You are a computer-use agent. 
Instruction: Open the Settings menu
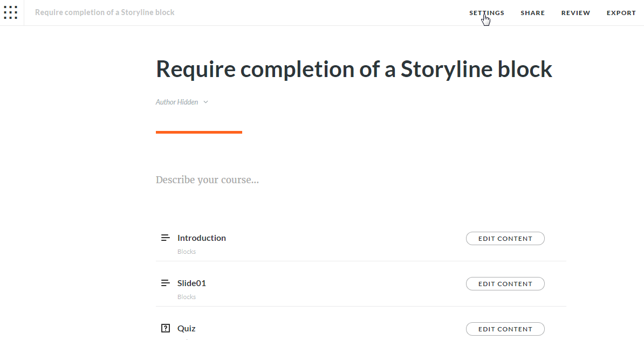click(x=487, y=13)
